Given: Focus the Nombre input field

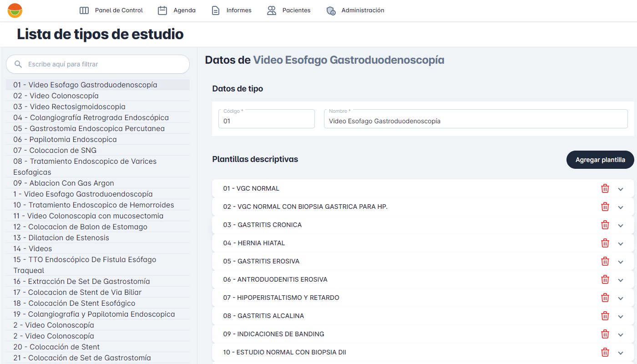Looking at the screenshot, I should (476, 119).
